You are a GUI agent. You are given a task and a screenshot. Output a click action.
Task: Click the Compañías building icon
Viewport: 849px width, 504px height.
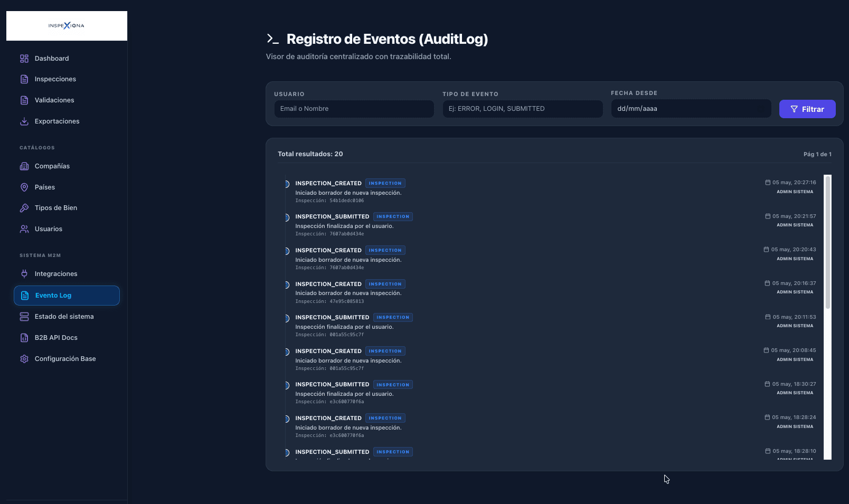click(24, 166)
